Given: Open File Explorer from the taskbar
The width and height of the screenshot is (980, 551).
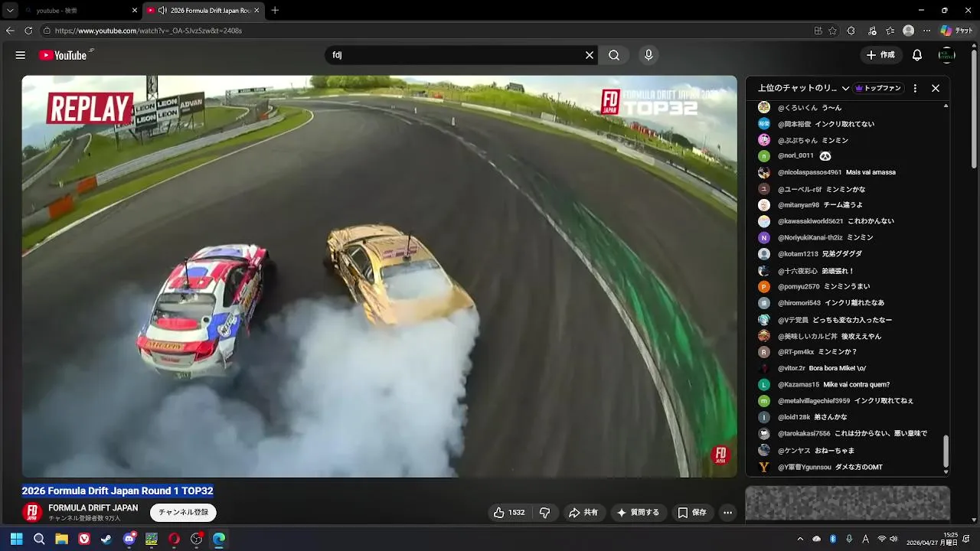Looking at the screenshot, I should pos(61,539).
